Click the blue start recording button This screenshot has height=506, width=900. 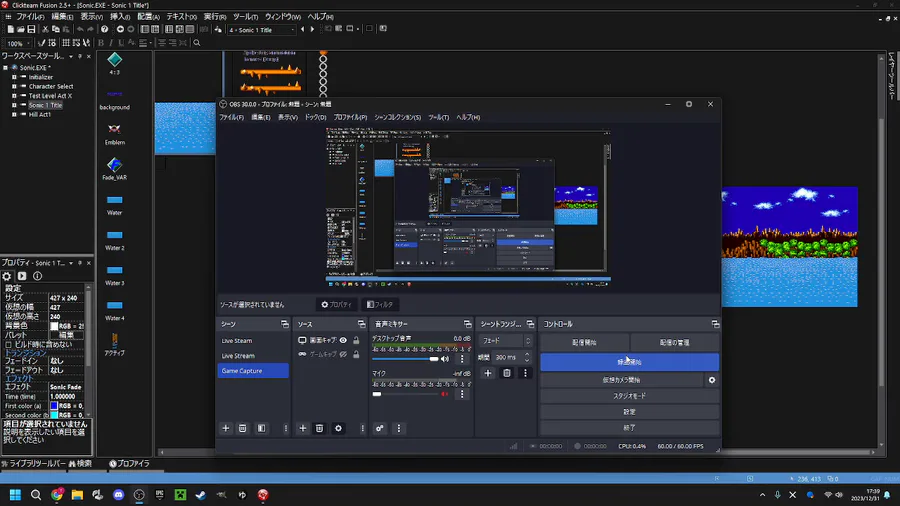coord(629,362)
